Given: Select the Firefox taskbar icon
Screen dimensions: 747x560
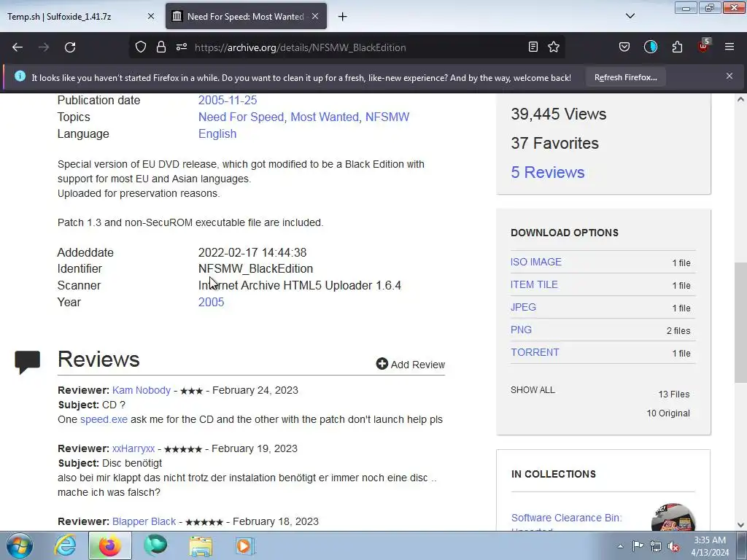Looking at the screenshot, I should point(109,545).
